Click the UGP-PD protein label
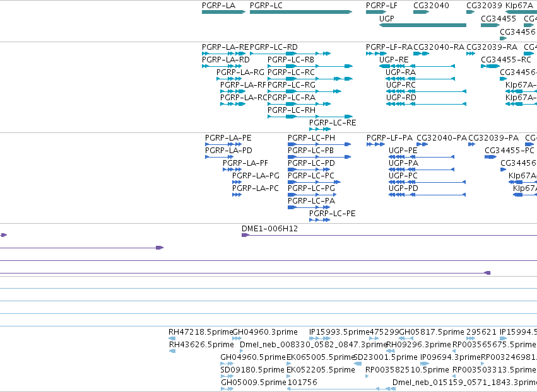The image size is (537, 392). tap(403, 188)
